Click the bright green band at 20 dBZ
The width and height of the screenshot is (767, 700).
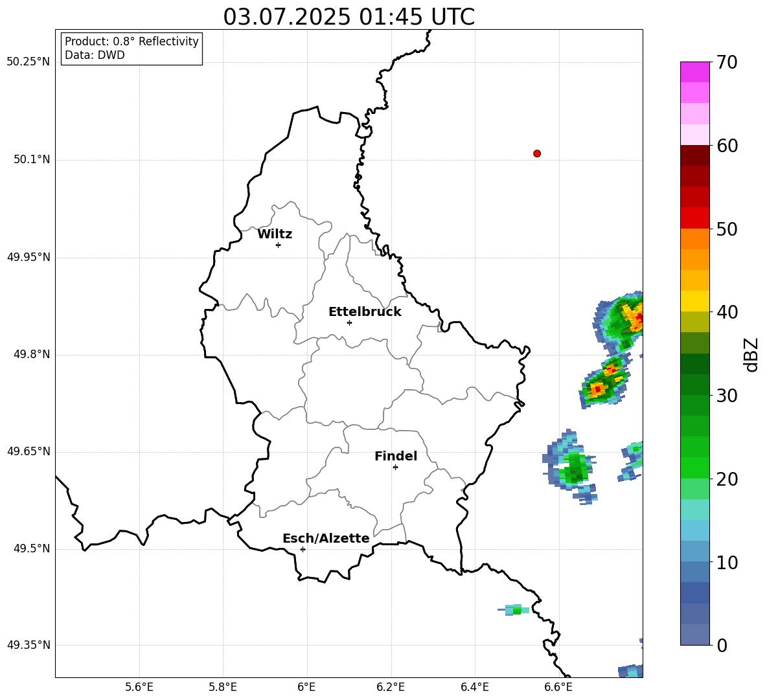[x=694, y=468]
